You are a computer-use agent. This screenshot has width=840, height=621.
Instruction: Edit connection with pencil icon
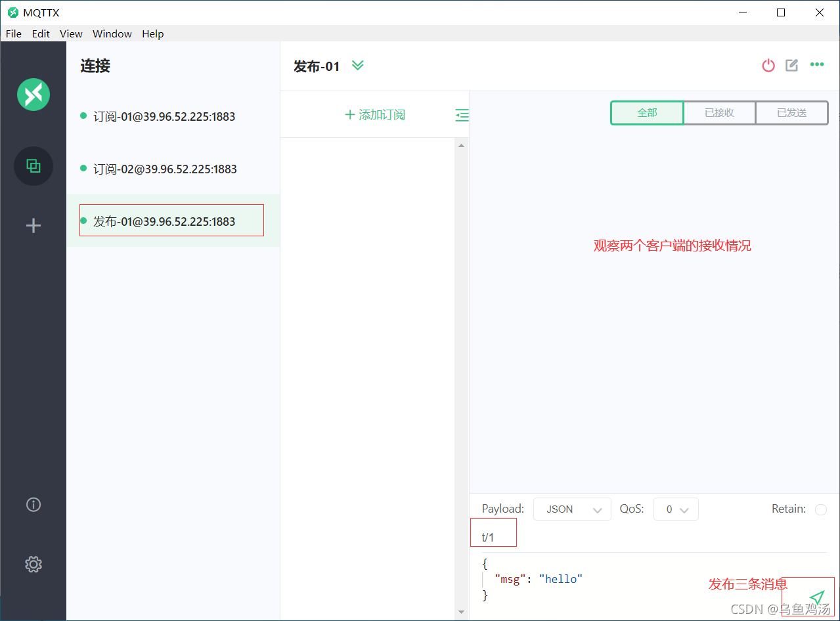coord(792,65)
